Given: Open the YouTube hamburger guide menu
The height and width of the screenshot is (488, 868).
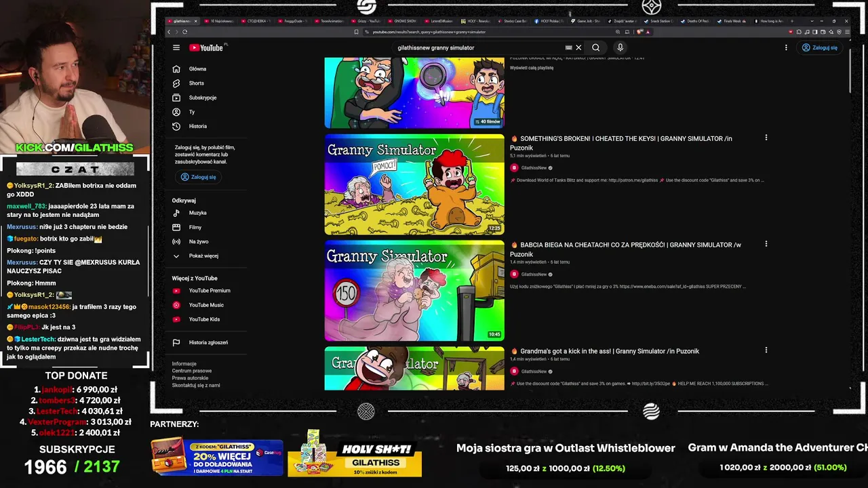Looking at the screenshot, I should tap(176, 47).
